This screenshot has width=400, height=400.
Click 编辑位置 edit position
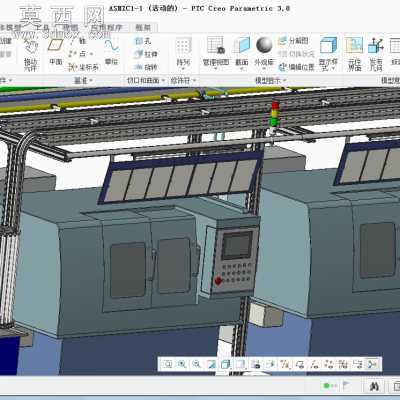pos(297,67)
